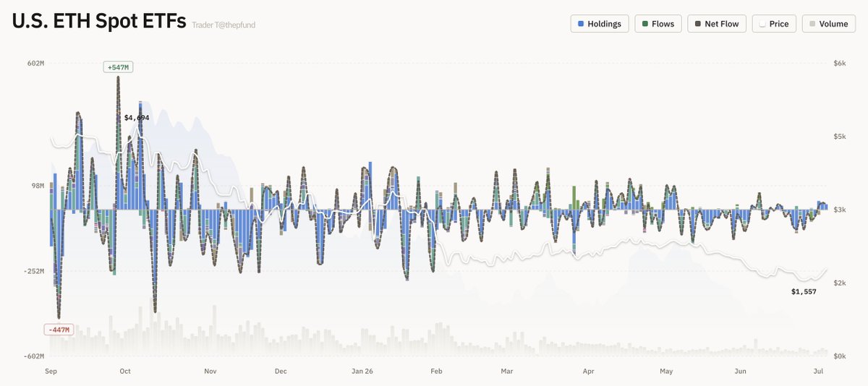Click the $4,694 price annotation
This screenshot has height=386, width=868.
tap(137, 117)
